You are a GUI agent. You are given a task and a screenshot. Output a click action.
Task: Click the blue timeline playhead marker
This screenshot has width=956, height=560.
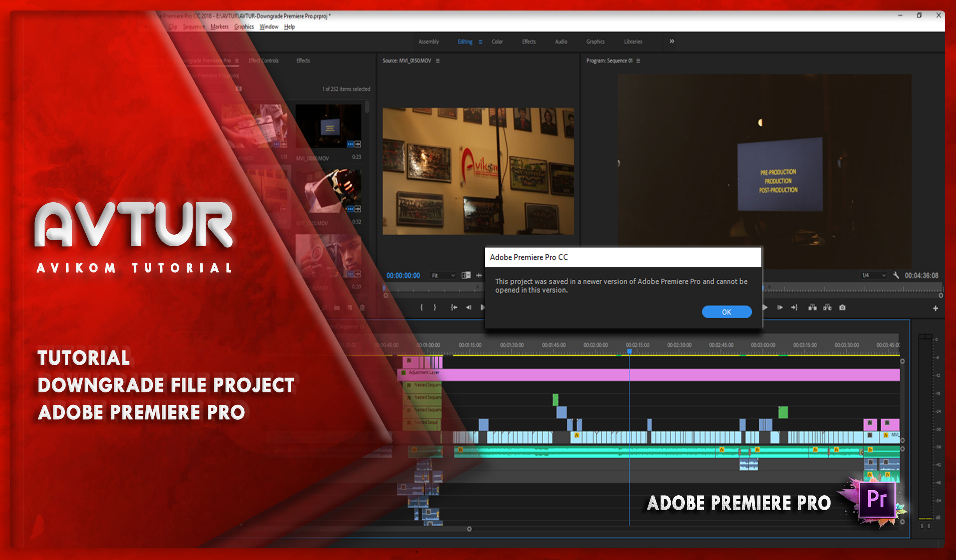tap(629, 351)
